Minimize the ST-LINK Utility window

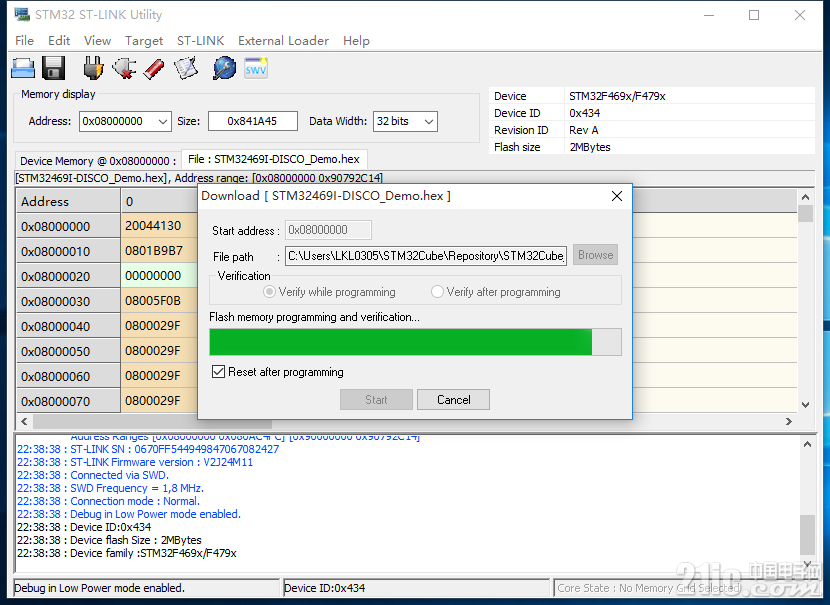(x=709, y=15)
